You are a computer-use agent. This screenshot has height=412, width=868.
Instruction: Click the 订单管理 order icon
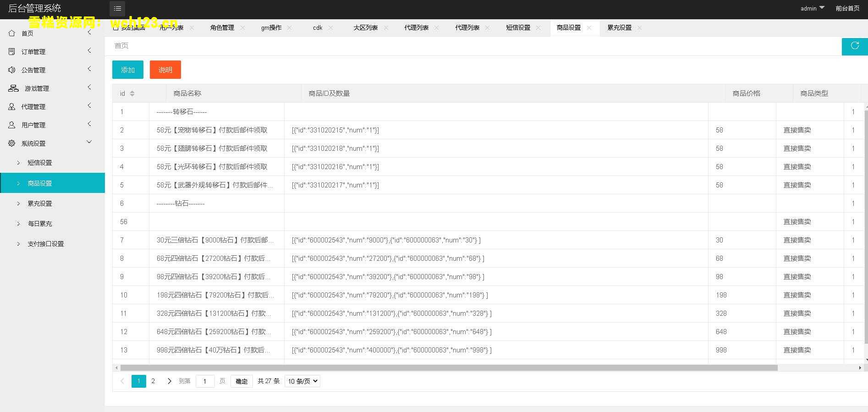click(x=12, y=51)
